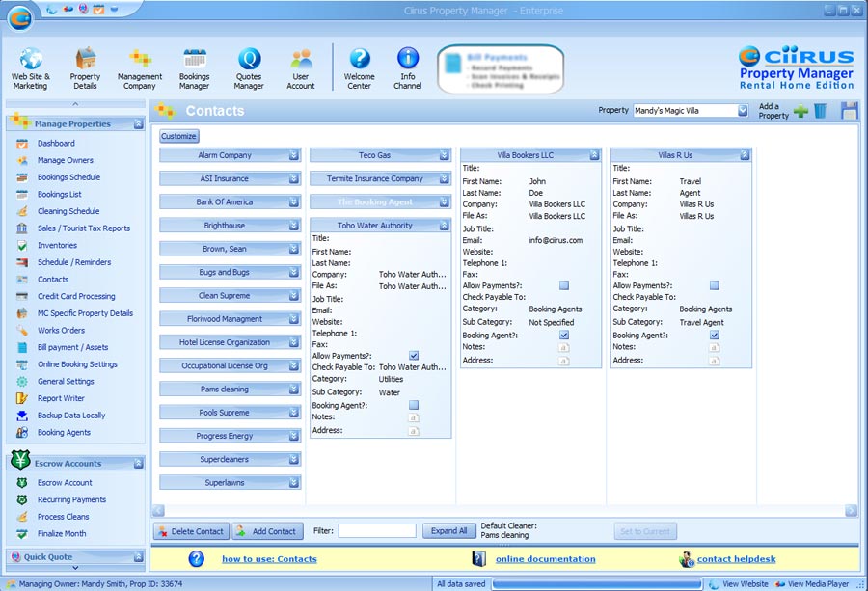The height and width of the screenshot is (591, 868).
Task: Open Toho Water Authority Notes field icon
Action: [x=414, y=417]
